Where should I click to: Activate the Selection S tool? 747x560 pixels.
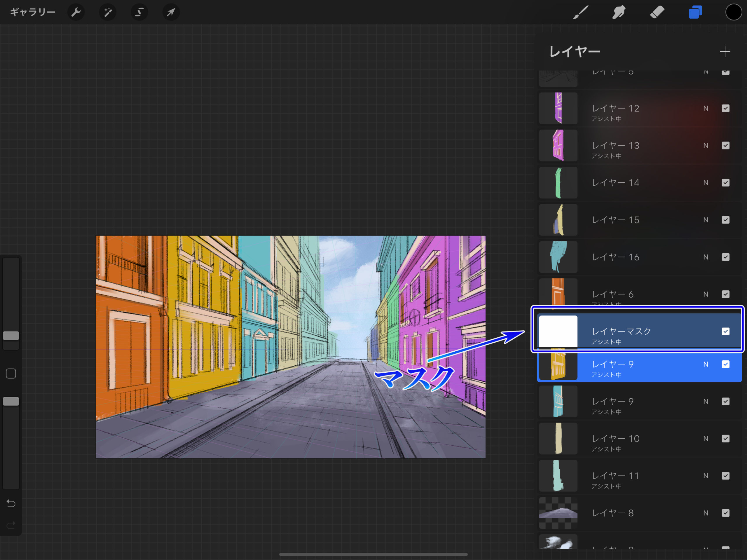[x=139, y=13]
